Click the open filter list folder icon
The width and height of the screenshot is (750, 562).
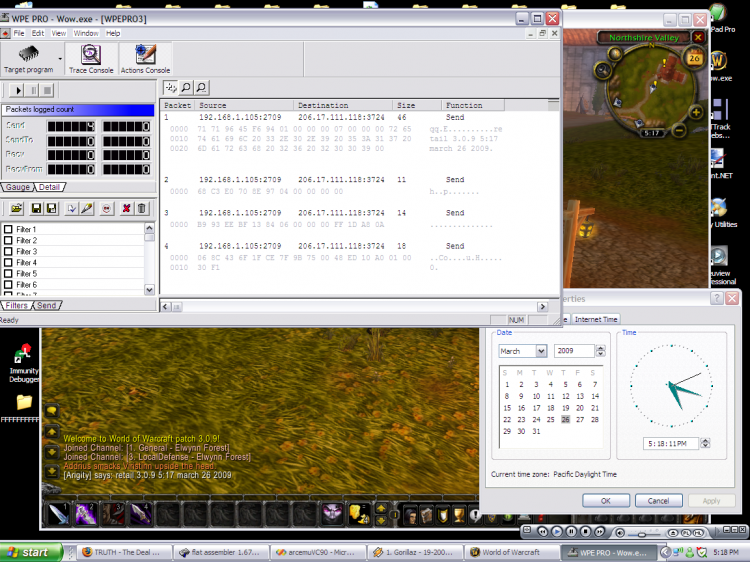click(17, 209)
